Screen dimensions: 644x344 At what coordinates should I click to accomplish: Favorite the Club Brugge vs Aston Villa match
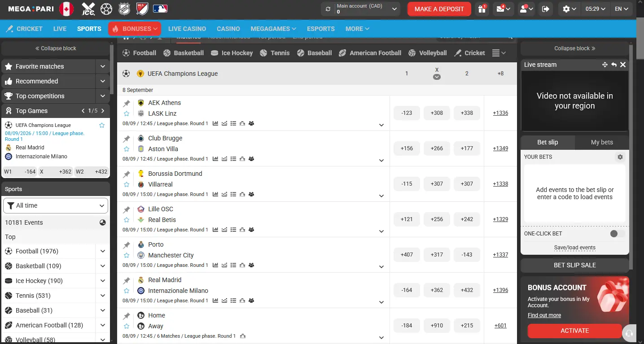(x=127, y=149)
